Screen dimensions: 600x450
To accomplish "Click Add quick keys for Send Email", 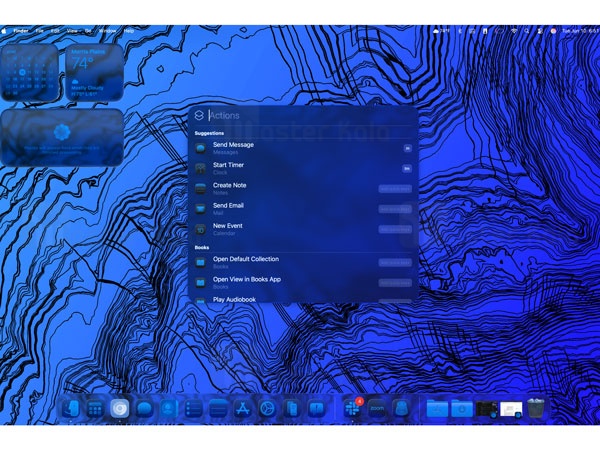I will click(x=395, y=209).
